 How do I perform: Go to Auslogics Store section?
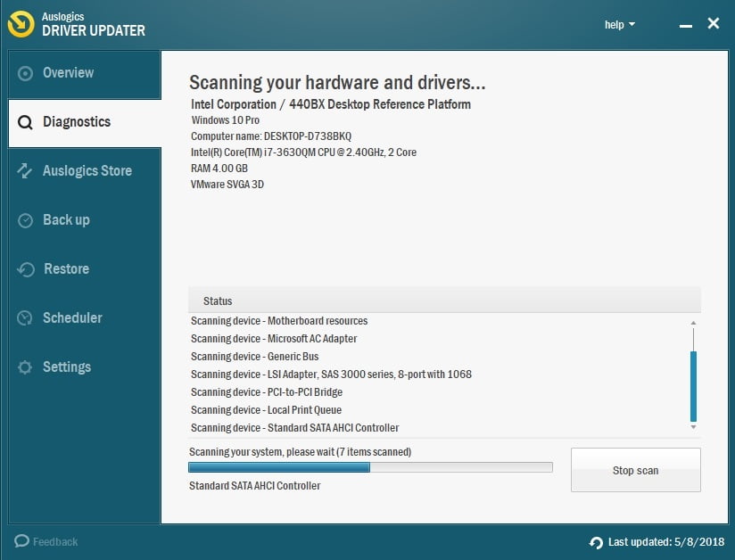click(85, 171)
